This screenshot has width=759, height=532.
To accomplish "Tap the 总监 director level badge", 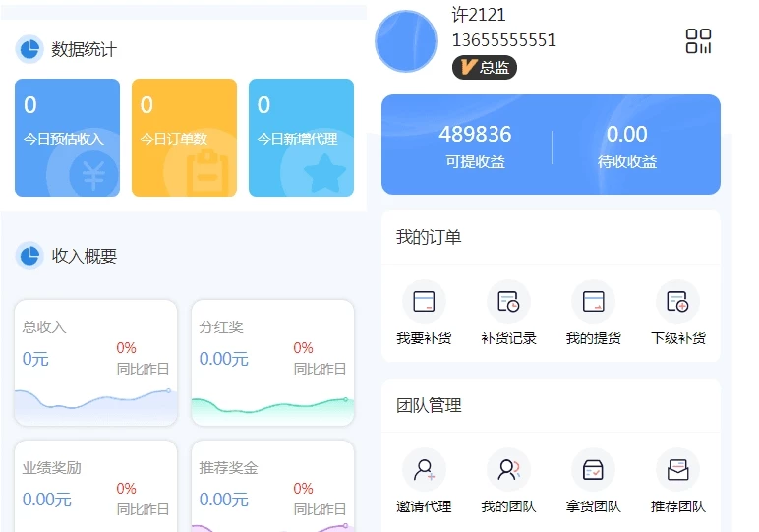I will click(x=484, y=68).
